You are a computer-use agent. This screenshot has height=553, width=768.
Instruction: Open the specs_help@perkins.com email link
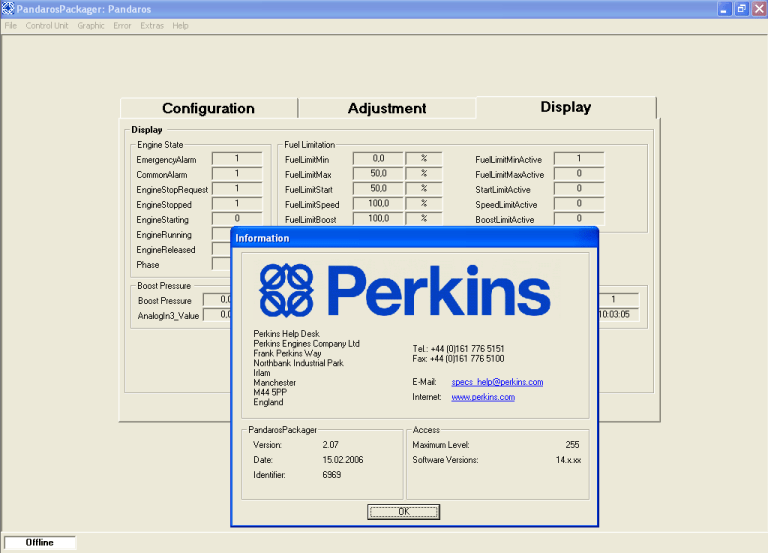pos(497,382)
